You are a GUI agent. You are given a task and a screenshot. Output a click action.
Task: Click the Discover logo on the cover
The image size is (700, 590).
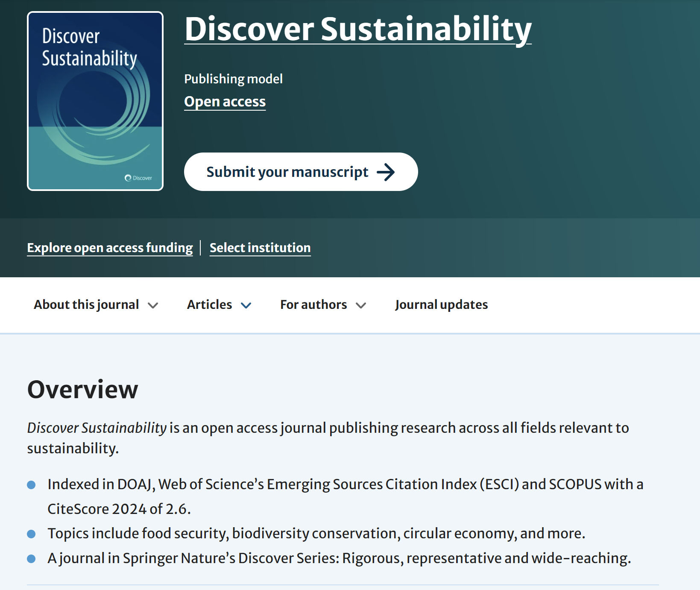(x=138, y=178)
